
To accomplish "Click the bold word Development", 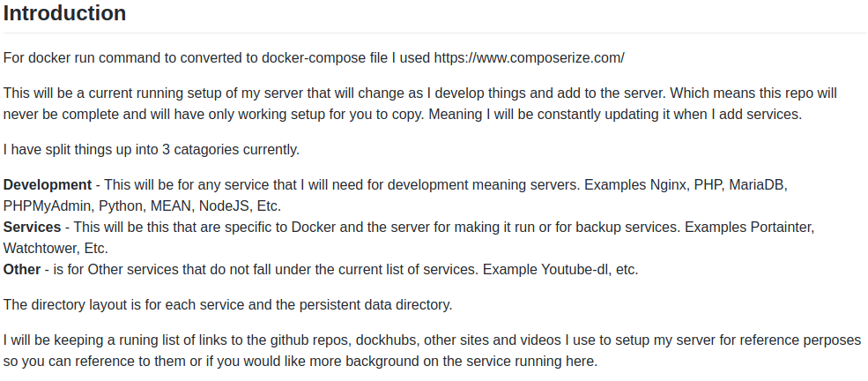I will click(48, 185).
